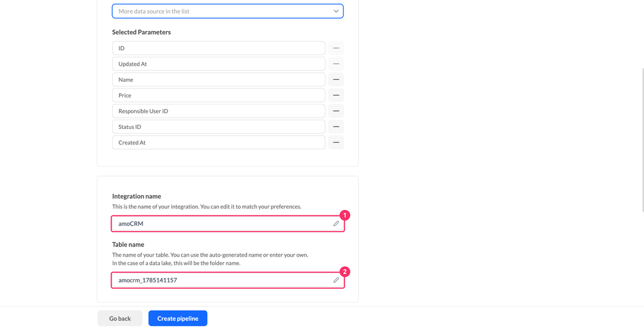Expand the data source list chevron
Image resolution: width=644 pixels, height=330 pixels.
[x=336, y=11]
